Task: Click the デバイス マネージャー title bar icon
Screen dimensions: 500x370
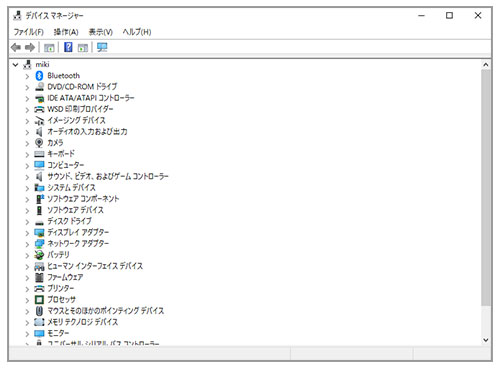Action: coord(17,15)
